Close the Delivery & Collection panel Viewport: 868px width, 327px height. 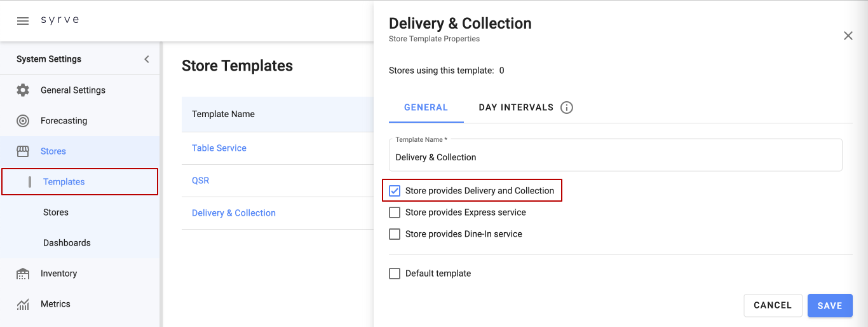[x=848, y=36]
